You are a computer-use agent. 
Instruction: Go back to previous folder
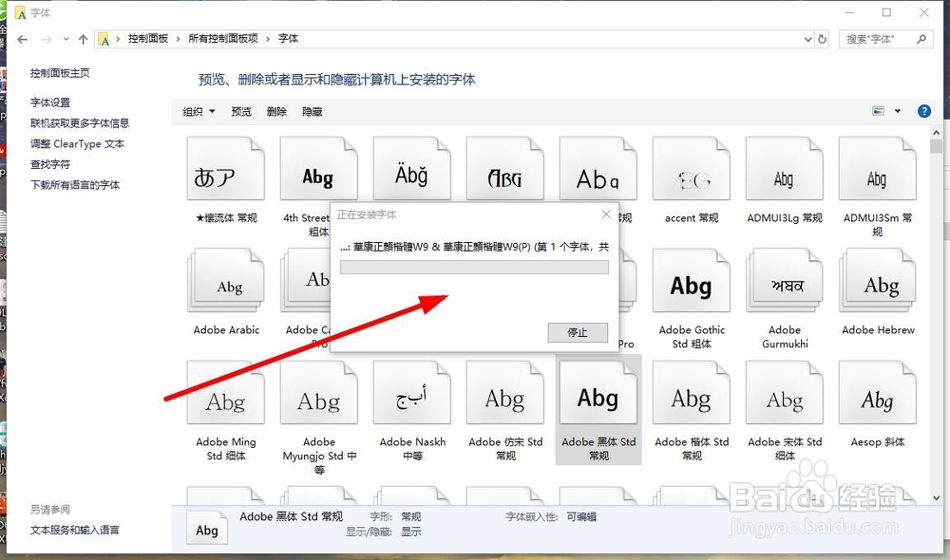pos(23,39)
